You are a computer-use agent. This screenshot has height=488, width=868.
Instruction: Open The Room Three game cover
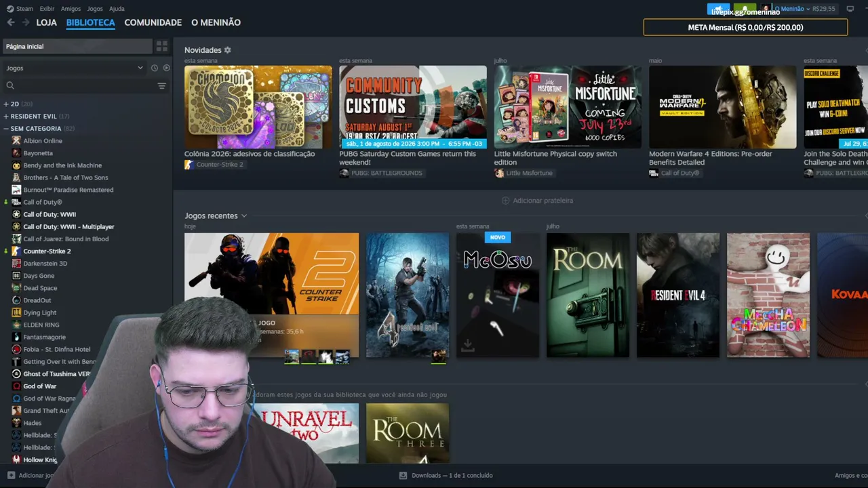tap(408, 434)
